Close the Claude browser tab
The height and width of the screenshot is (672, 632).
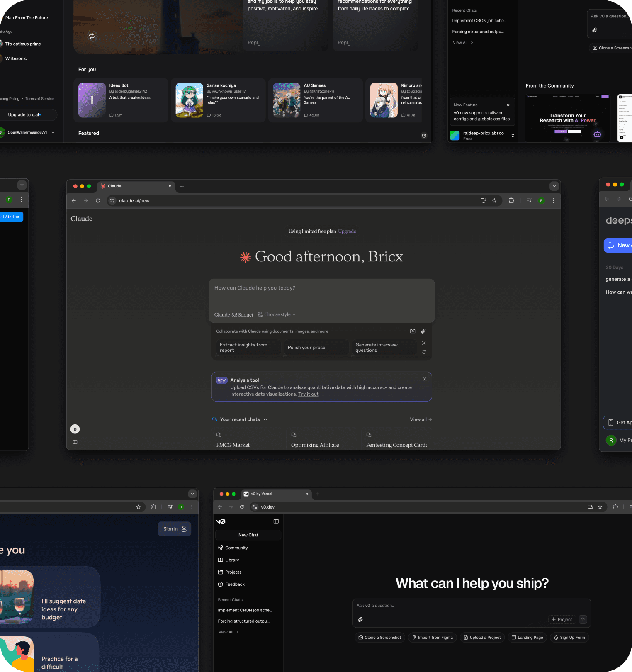170,186
